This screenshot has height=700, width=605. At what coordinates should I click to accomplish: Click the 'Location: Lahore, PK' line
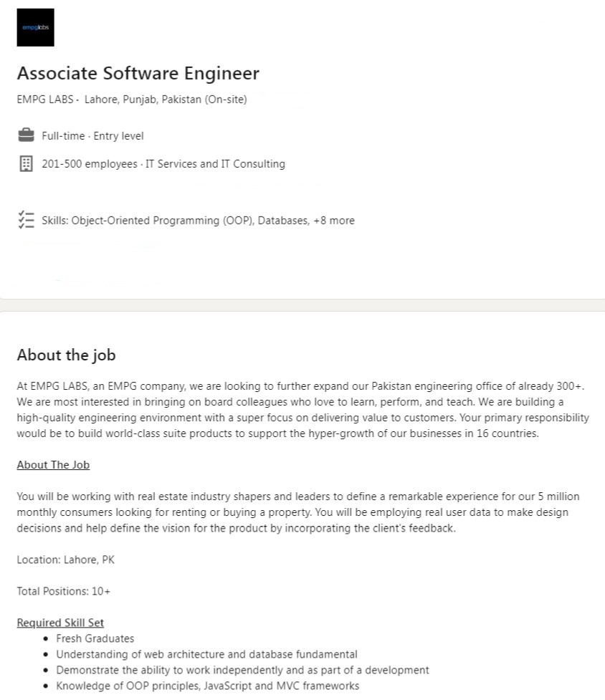65,560
